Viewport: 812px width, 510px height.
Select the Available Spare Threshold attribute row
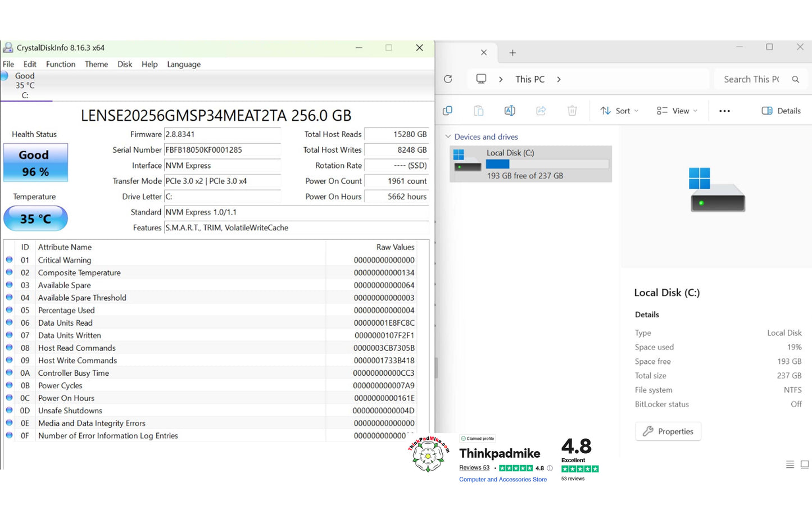tap(211, 298)
